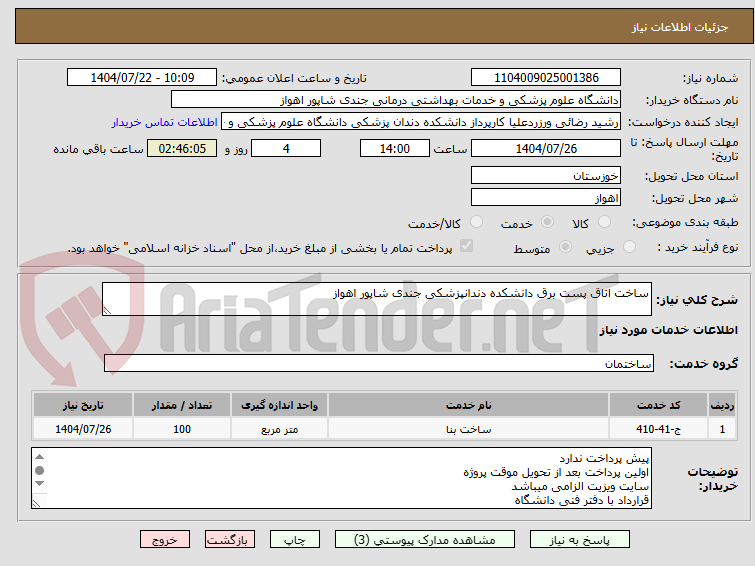Click the remaining time countdown 02:46:05
Viewport: 755px width, 566px height.
pyautogui.click(x=182, y=148)
